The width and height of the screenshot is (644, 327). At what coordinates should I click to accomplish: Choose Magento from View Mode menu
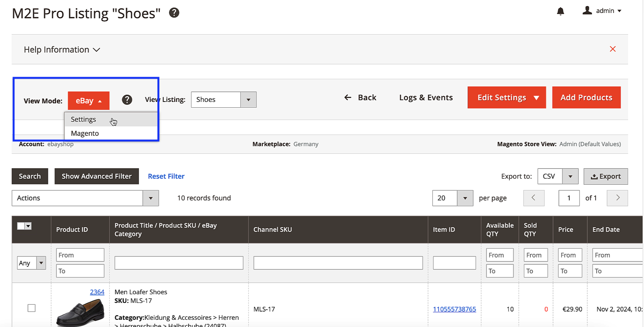[x=111, y=133]
